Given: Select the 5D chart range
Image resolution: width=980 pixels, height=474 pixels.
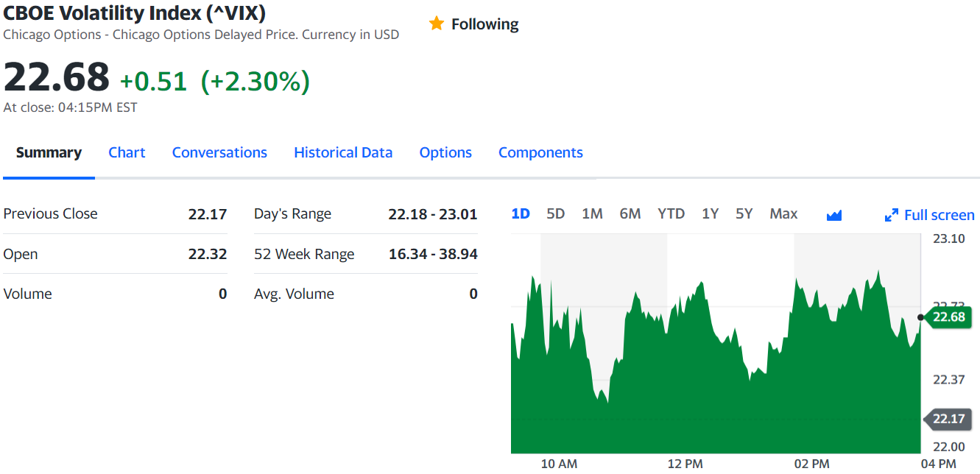Looking at the screenshot, I should tap(556, 213).
